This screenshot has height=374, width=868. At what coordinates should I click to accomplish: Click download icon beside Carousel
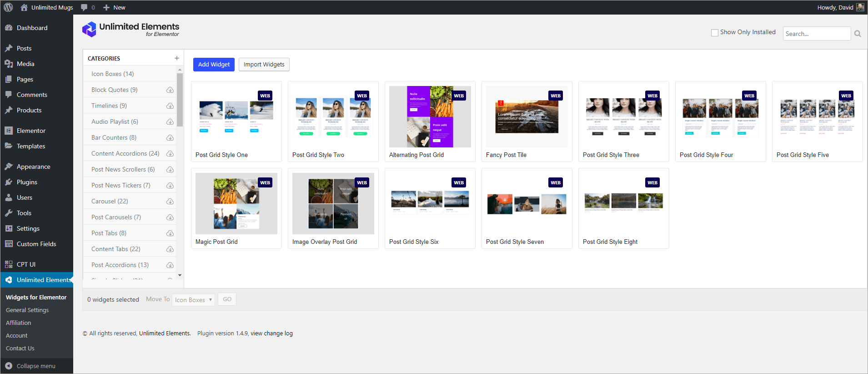pyautogui.click(x=170, y=202)
